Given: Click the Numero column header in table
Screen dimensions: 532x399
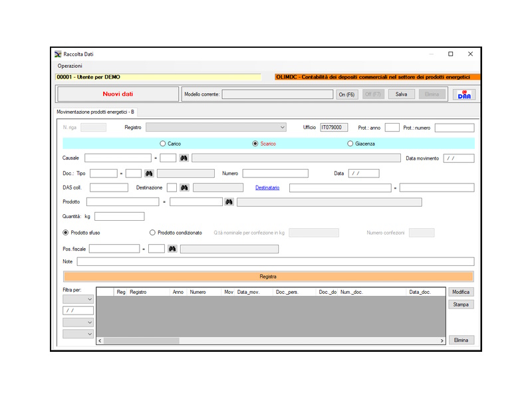Looking at the screenshot, I should coord(204,292).
